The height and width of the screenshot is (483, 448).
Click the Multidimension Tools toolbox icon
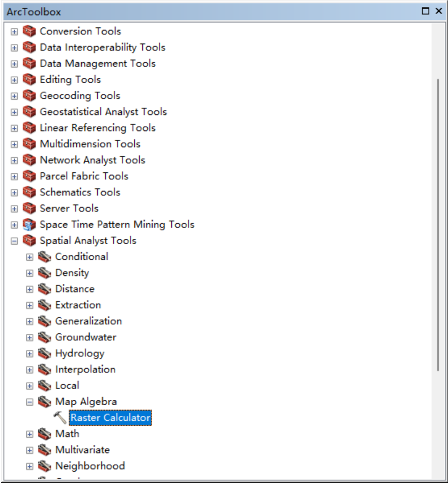click(30, 144)
